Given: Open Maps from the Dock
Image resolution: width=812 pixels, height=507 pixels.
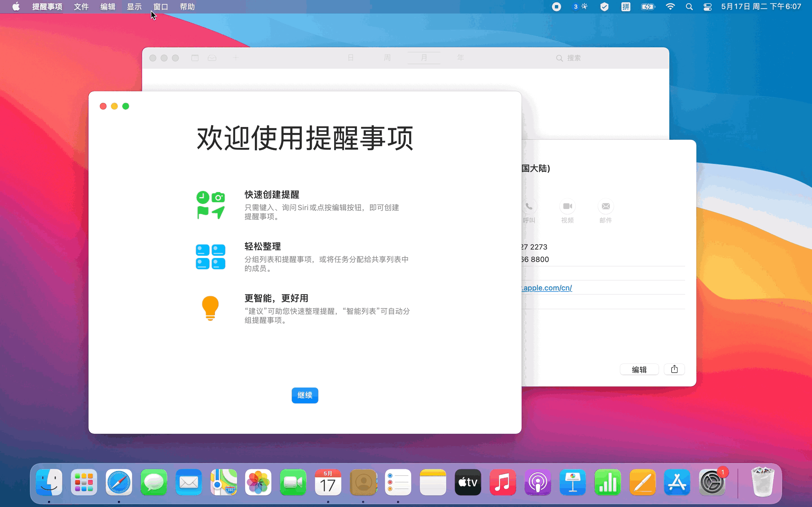Looking at the screenshot, I should click(x=224, y=482).
